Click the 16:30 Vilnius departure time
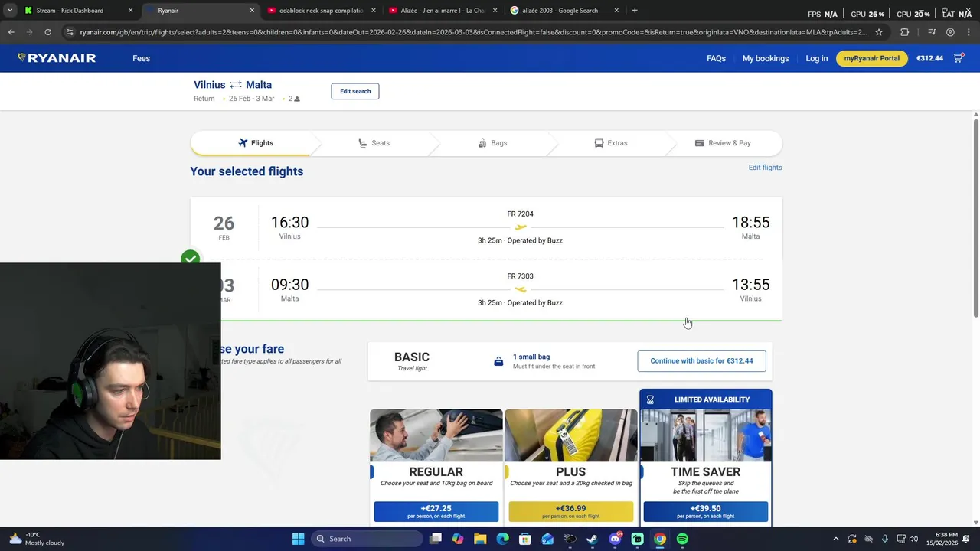 coord(289,223)
